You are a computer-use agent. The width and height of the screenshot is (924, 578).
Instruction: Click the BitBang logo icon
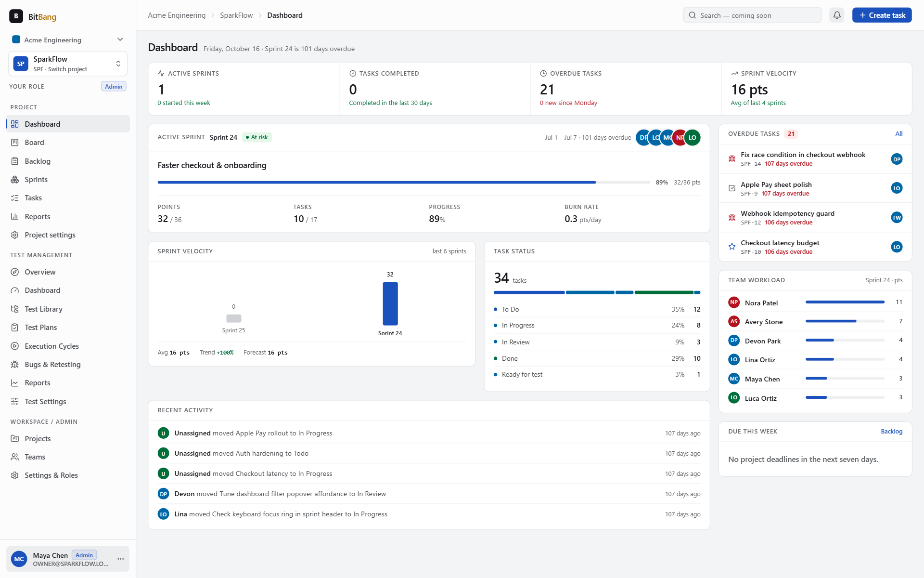point(16,16)
